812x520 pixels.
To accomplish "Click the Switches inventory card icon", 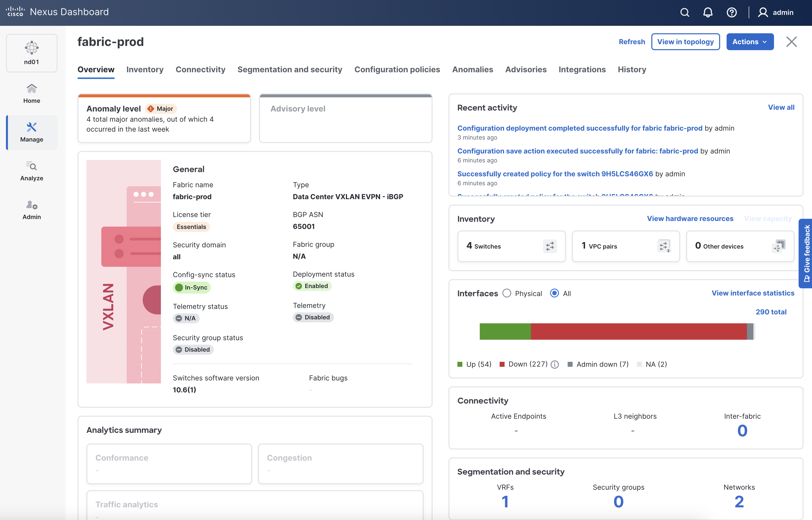I will (550, 246).
